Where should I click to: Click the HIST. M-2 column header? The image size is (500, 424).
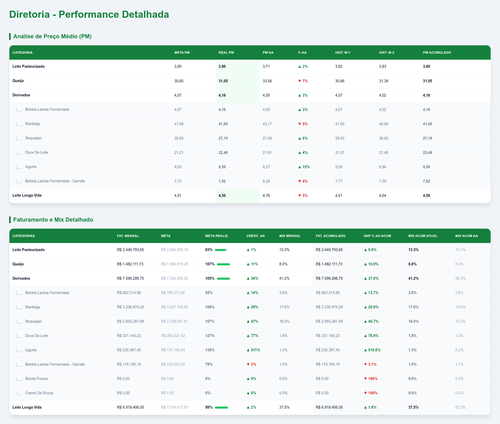pos(386,53)
